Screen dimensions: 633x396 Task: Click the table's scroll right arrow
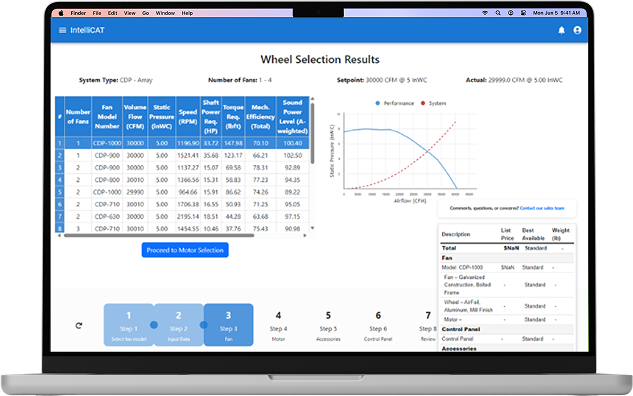point(305,235)
